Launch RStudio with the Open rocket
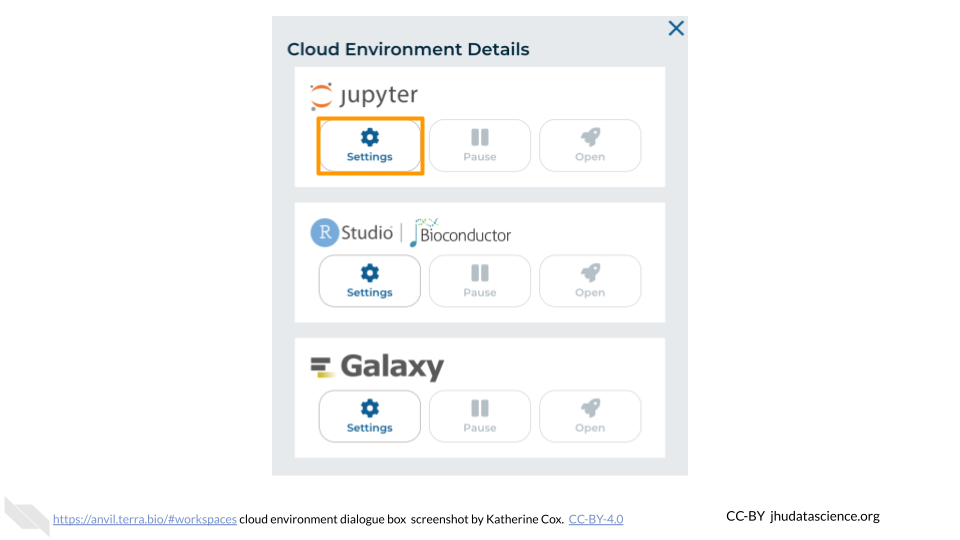Viewport: 960px width, 540px height. click(590, 281)
